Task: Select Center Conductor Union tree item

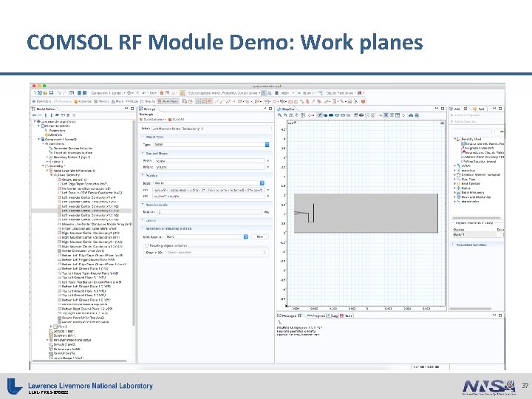Action: [83, 250]
